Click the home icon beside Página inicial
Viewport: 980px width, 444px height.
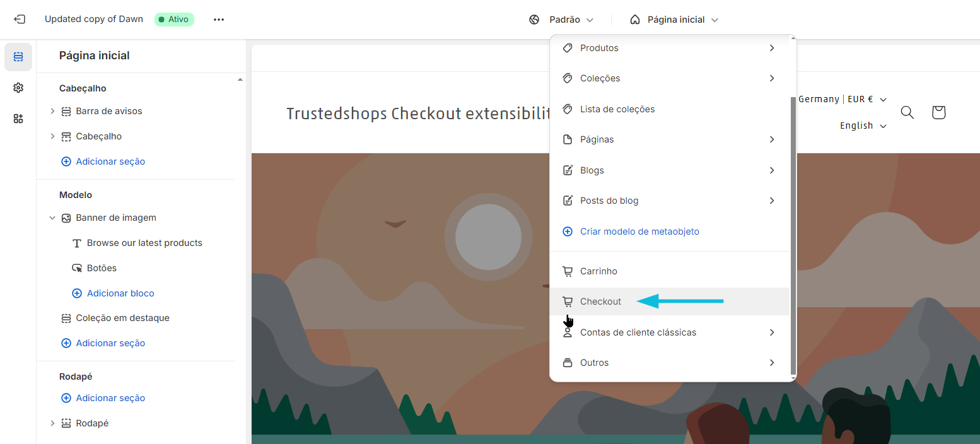635,20
